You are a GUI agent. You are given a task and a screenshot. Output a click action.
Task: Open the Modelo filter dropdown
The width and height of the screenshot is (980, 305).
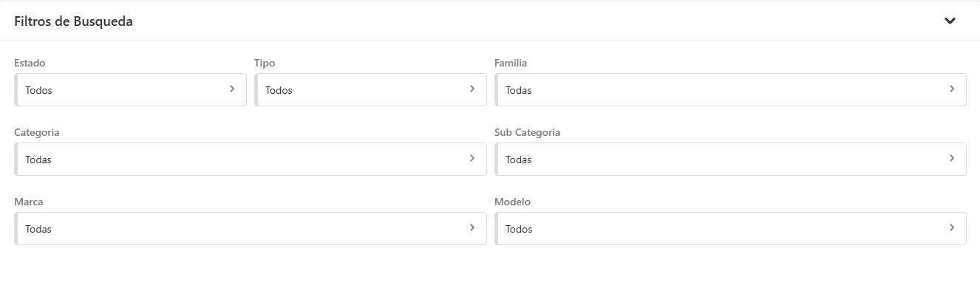tap(730, 229)
